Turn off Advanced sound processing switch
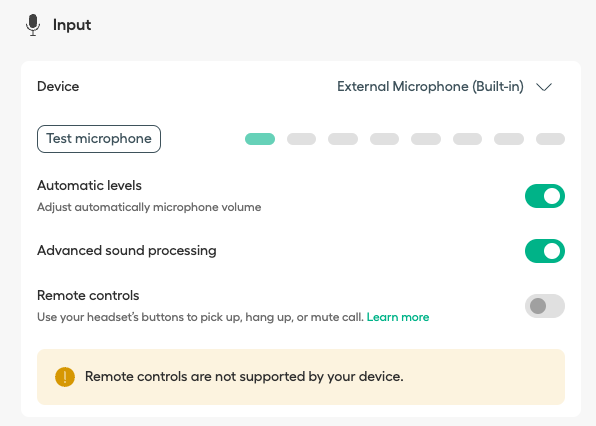The image size is (596, 426). (x=545, y=251)
